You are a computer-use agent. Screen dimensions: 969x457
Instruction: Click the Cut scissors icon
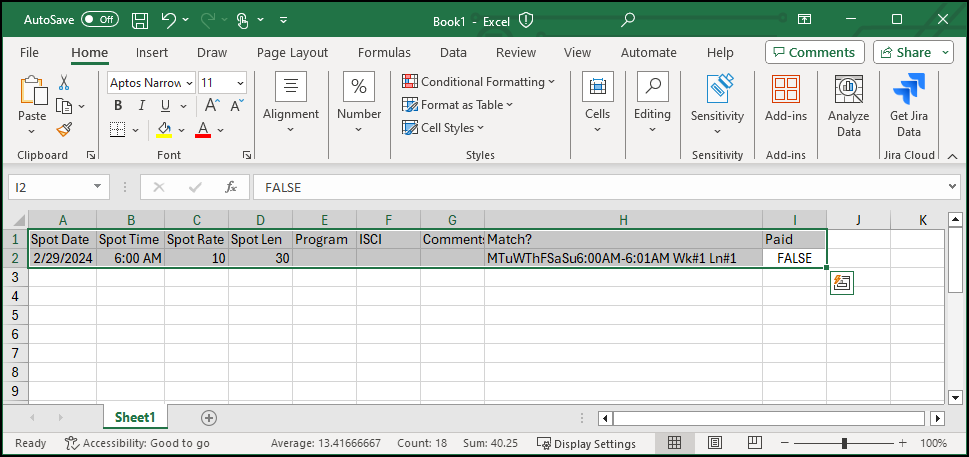pos(64,83)
